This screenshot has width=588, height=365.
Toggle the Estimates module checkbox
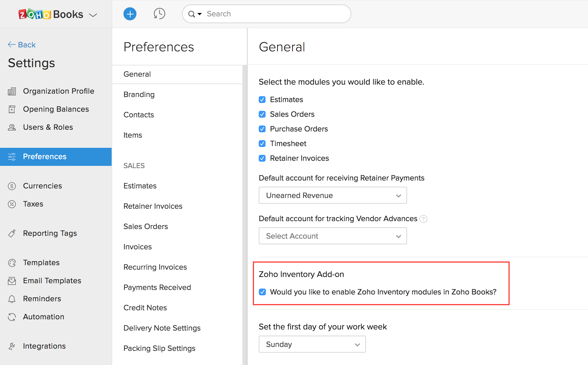click(x=262, y=99)
